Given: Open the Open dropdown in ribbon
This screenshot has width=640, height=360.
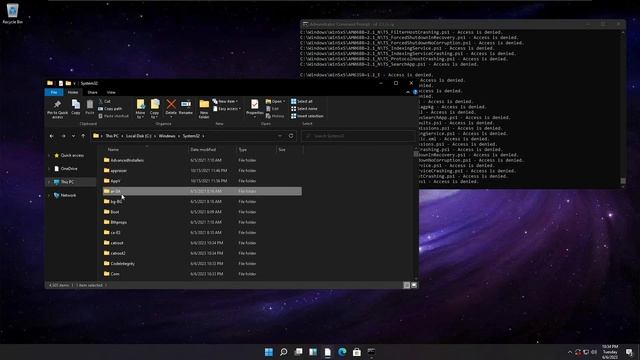Looking at the screenshot, I should [275, 101].
